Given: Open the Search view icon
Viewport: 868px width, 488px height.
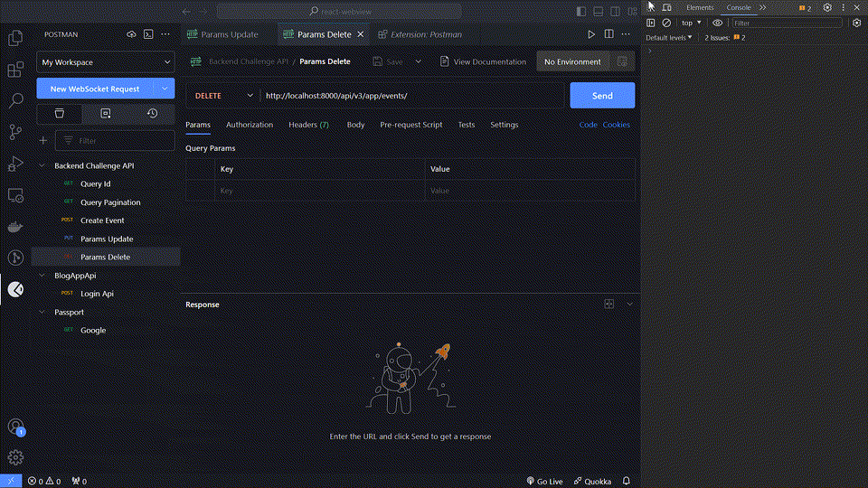Looking at the screenshot, I should pyautogui.click(x=15, y=100).
